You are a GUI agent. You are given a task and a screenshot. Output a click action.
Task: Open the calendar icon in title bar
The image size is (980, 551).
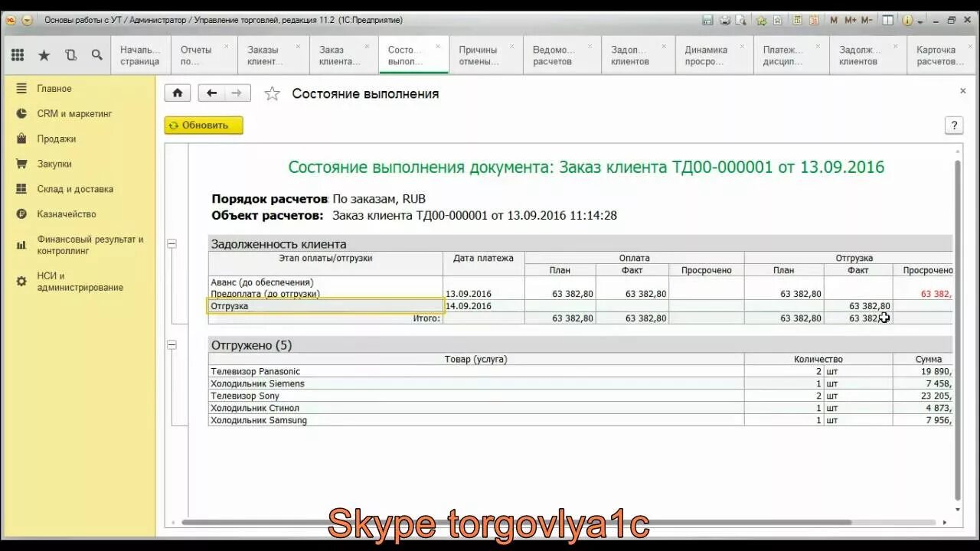tap(815, 21)
